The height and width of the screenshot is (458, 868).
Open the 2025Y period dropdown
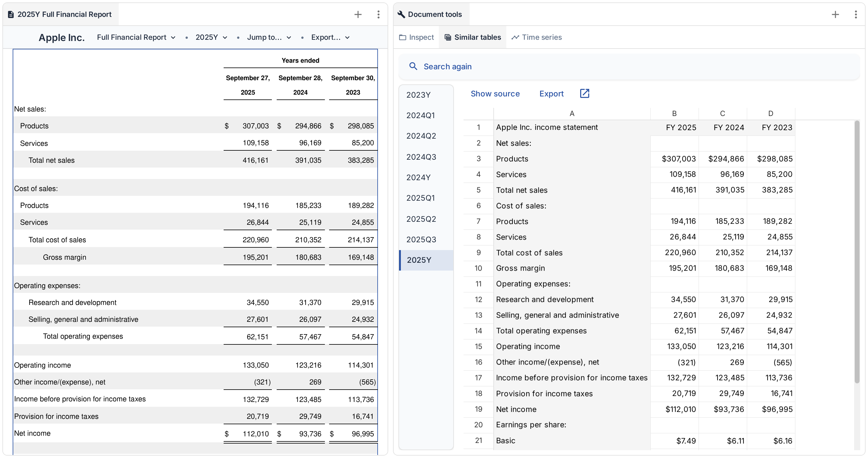[x=211, y=37]
